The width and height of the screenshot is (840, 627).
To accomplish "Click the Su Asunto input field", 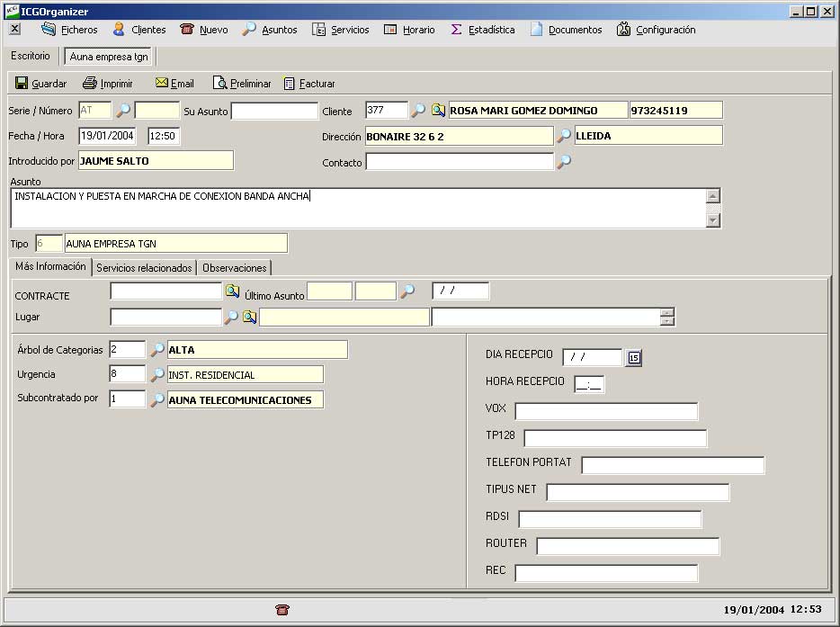I will [274, 112].
